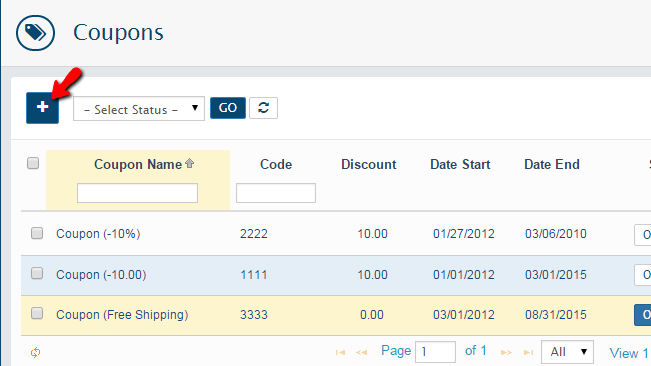
Task: Go to first page pager icon
Action: coord(340,352)
